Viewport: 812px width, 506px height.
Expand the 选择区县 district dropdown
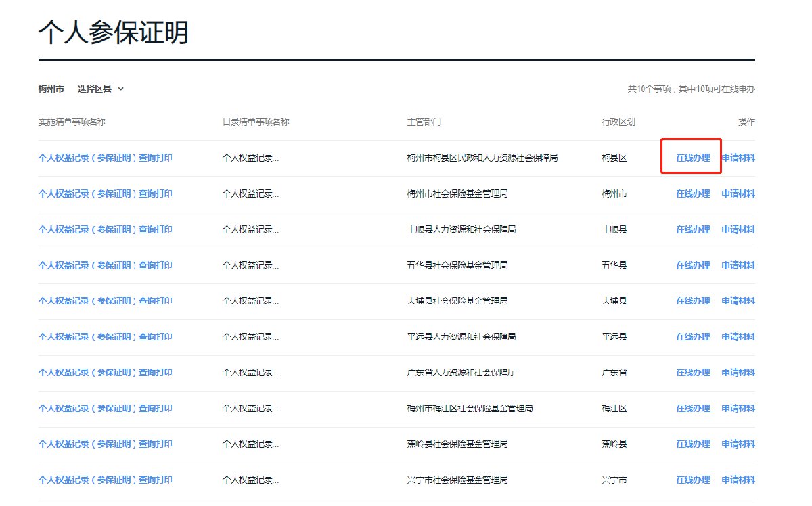click(101, 89)
